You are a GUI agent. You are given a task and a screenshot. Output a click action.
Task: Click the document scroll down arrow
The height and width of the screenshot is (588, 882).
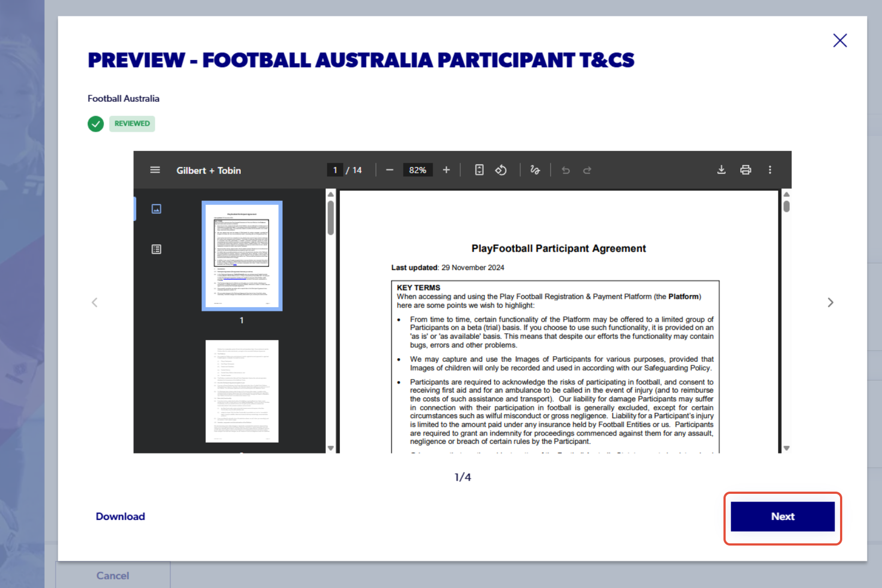pyautogui.click(x=786, y=448)
